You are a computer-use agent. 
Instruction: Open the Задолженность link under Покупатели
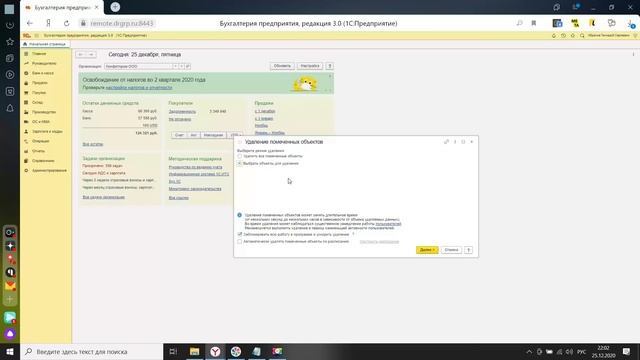(x=182, y=111)
